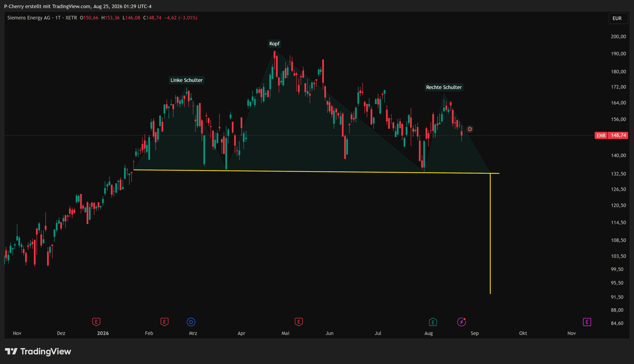Click the red earnings marker in May

click(299, 322)
